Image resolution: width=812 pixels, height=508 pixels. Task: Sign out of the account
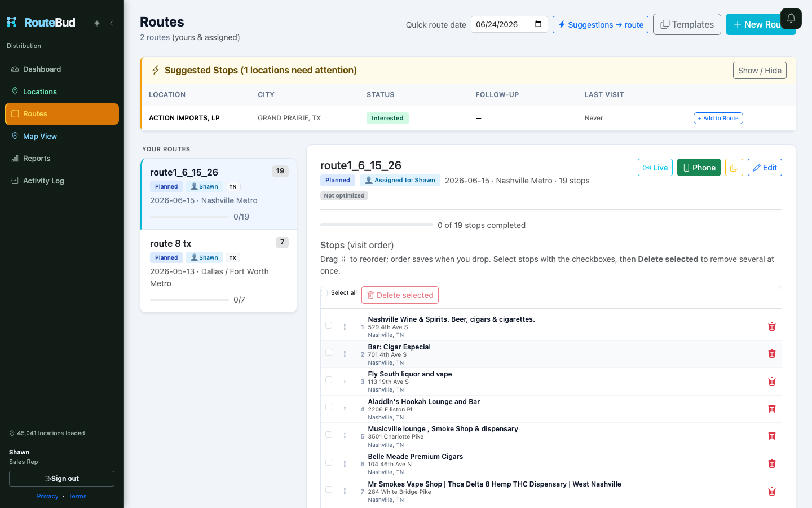click(x=61, y=479)
